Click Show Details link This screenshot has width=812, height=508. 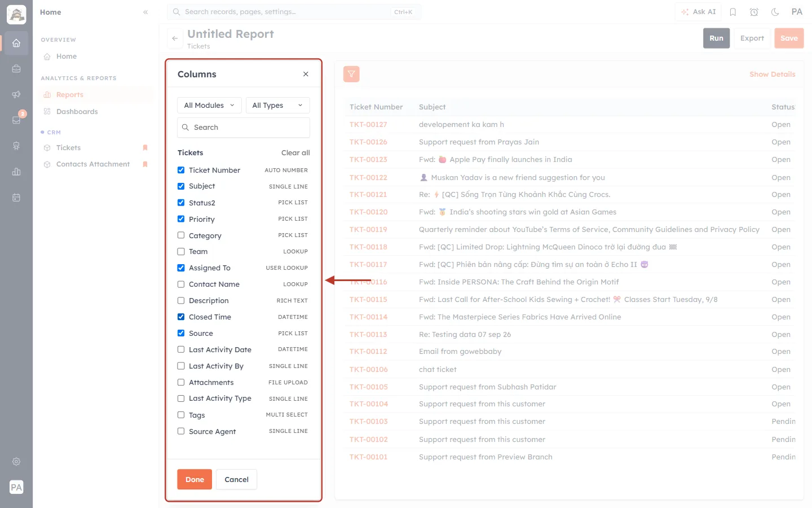coord(772,74)
